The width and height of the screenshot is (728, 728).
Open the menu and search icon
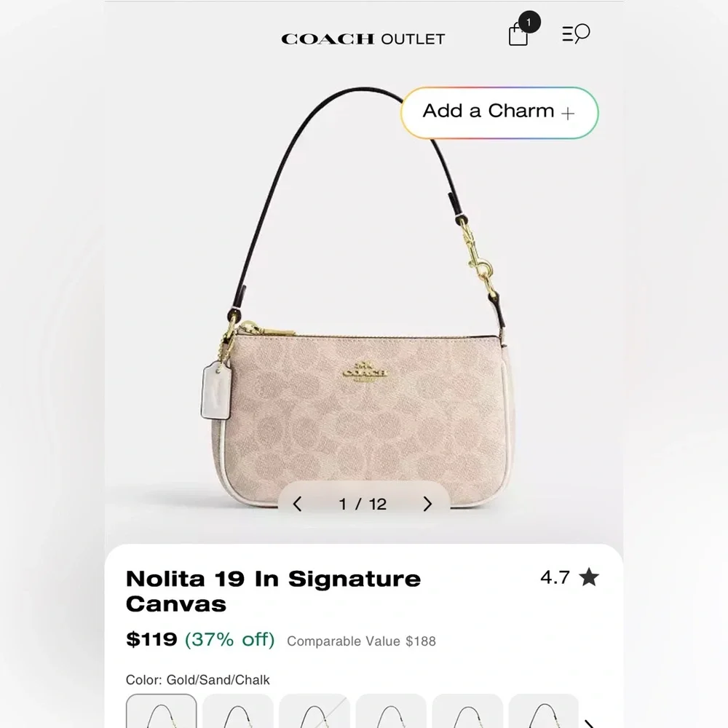(x=576, y=33)
